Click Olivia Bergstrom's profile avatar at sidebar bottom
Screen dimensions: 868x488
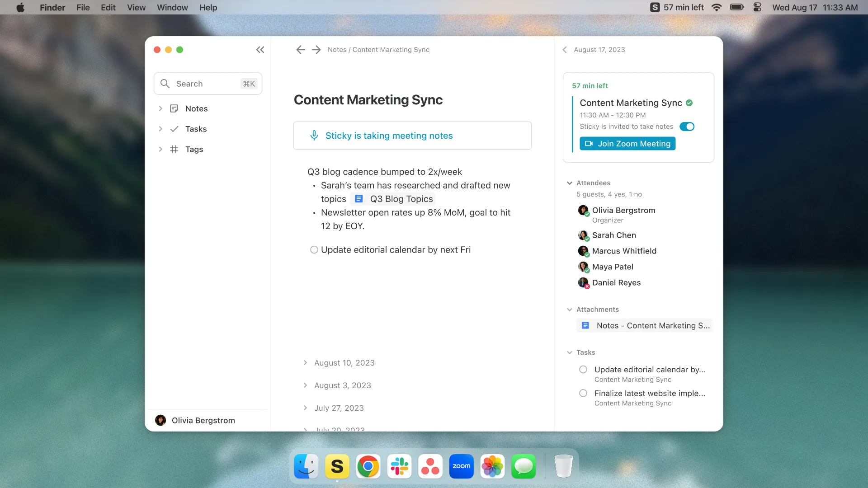coord(160,420)
